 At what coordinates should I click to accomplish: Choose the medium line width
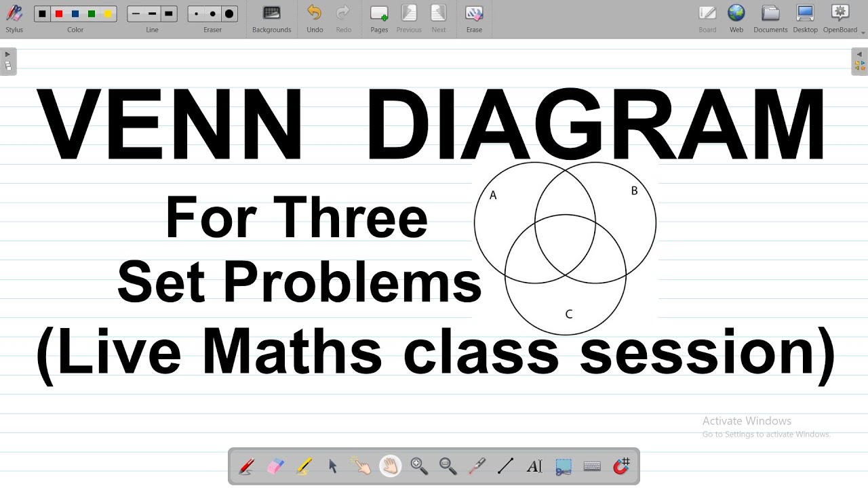[152, 14]
